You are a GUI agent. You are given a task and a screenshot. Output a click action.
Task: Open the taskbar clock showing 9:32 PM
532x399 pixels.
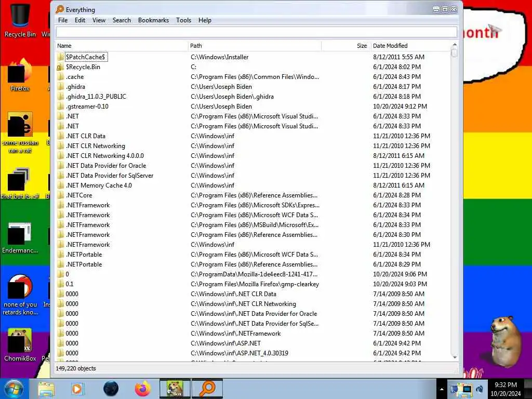506,389
